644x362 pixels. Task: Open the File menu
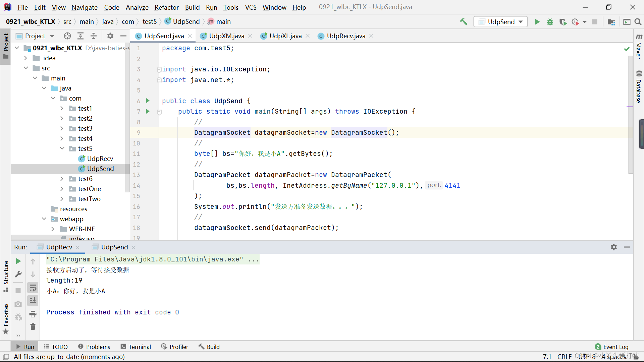(x=22, y=7)
